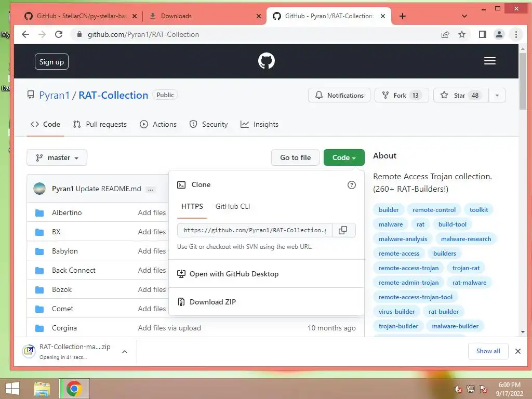Click the browser back arrow
This screenshot has height=399, width=532.
25,34
